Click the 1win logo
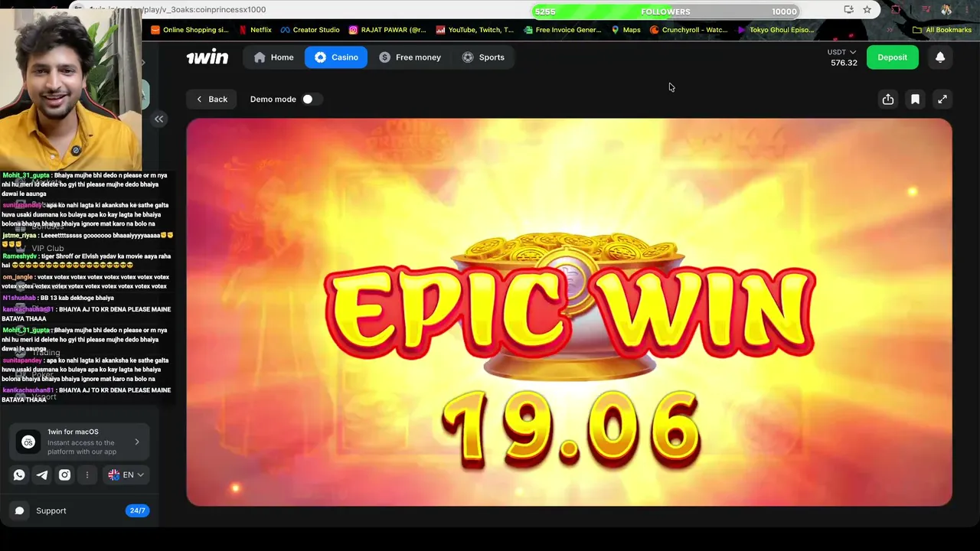The image size is (980, 551). tap(207, 57)
